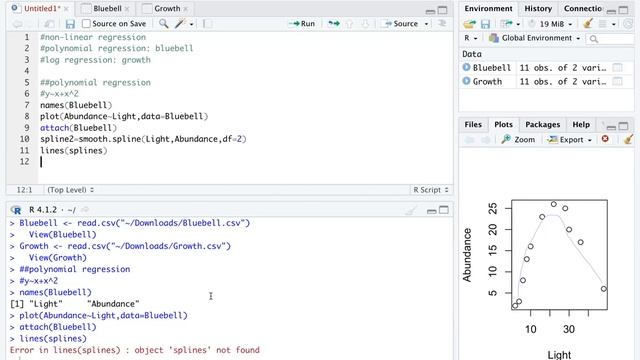Open Find/Replace with the magnifier icon

point(164,24)
